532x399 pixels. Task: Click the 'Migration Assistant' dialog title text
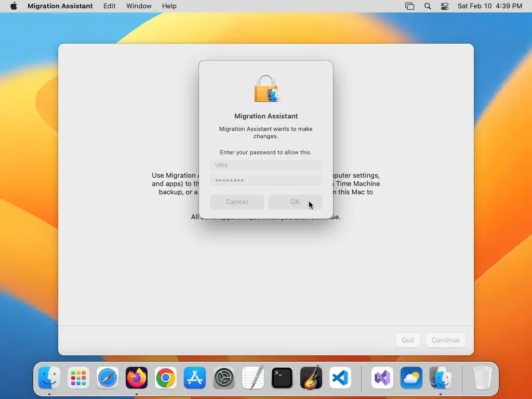(x=266, y=116)
